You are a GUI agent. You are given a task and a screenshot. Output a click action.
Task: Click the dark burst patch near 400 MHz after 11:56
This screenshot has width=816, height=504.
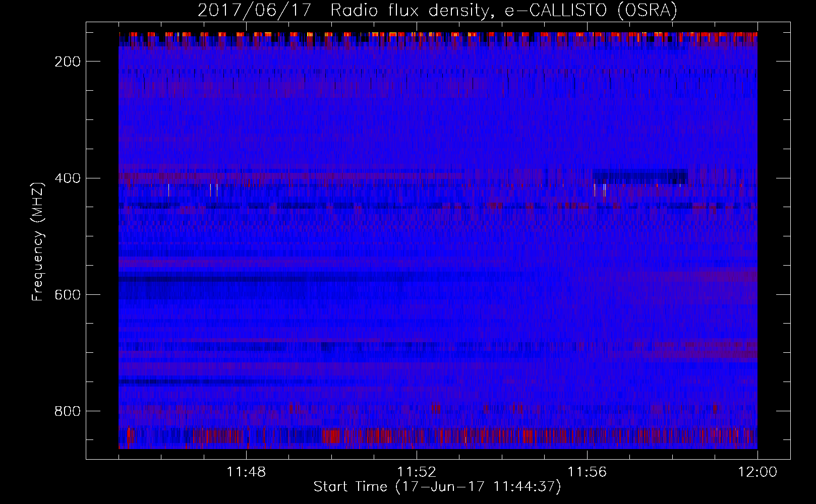(x=640, y=176)
